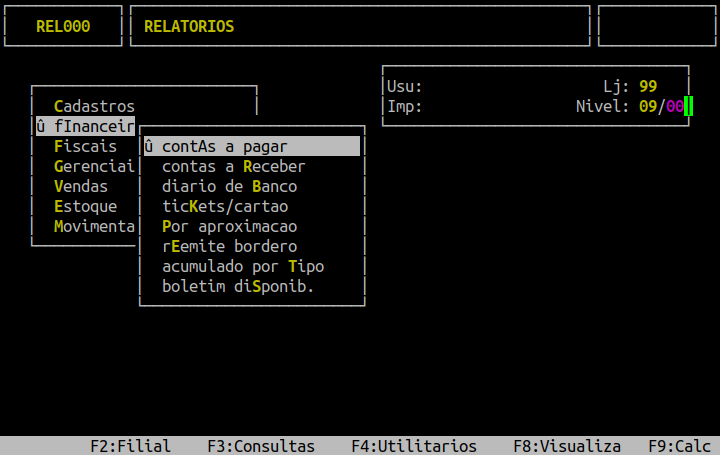The image size is (720, 455).
Task: Open contas a Receber report
Action: pos(233,166)
